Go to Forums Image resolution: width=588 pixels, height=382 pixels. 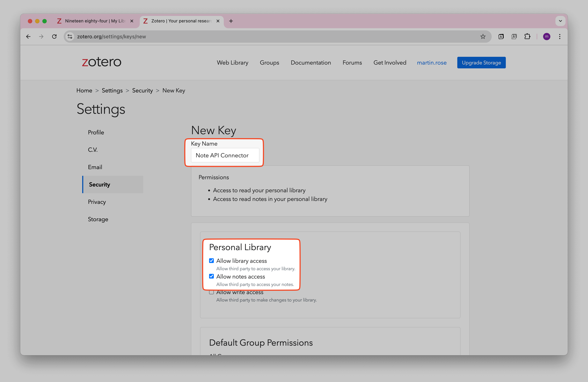[352, 63]
